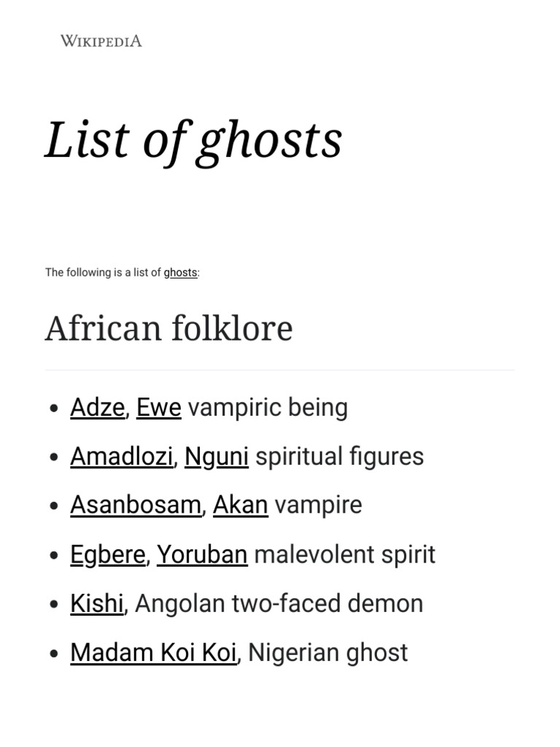The width and height of the screenshot is (560, 747).
Task: Click the 'spiritual figures' description text
Action: (339, 457)
